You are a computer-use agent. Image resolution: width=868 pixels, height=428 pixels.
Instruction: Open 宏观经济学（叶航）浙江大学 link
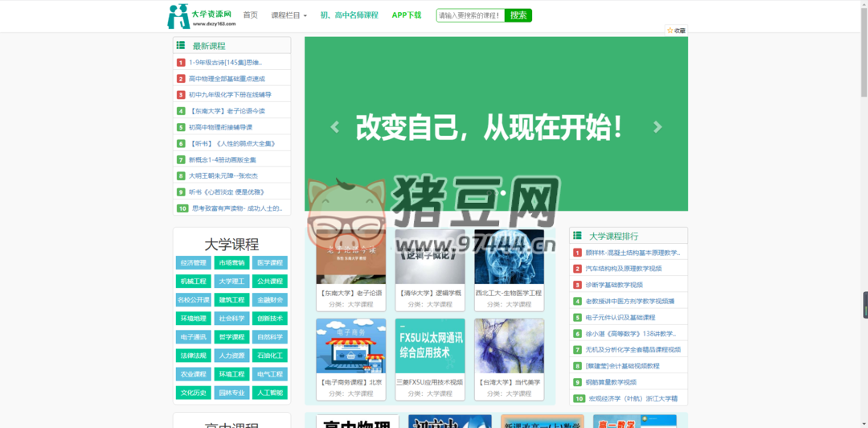tap(633, 398)
